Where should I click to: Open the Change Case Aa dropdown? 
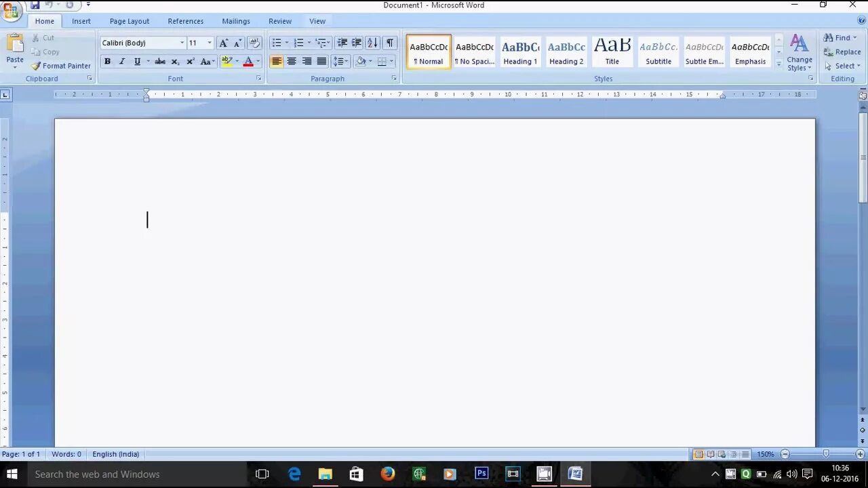pos(208,62)
